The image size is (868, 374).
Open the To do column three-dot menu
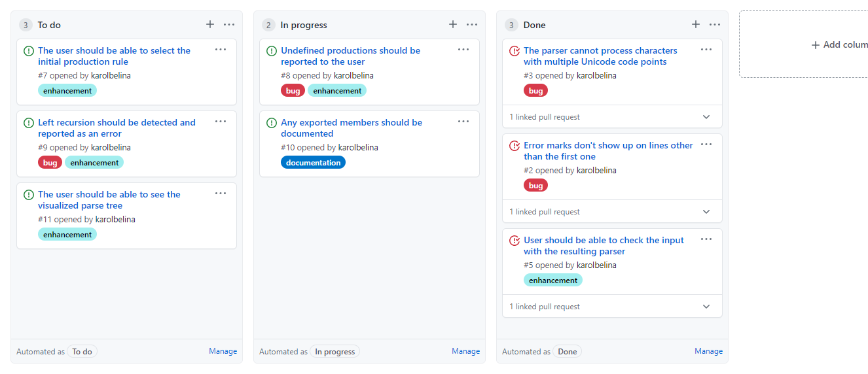click(x=229, y=25)
